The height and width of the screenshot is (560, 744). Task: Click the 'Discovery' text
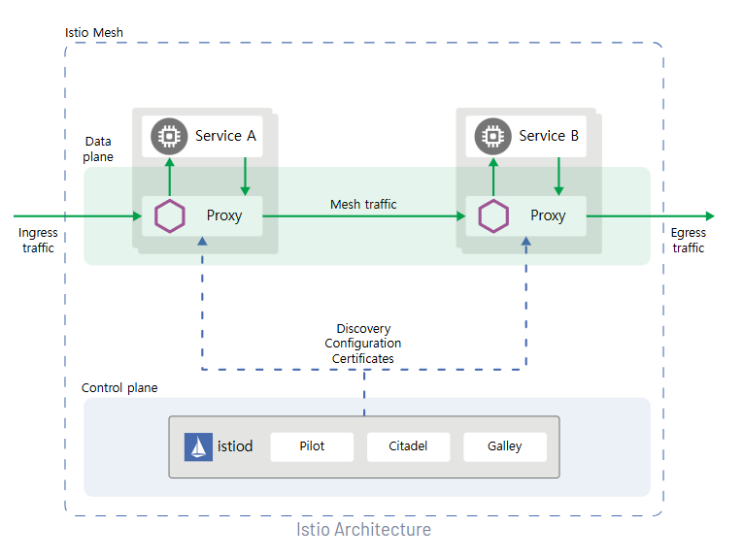click(x=363, y=329)
